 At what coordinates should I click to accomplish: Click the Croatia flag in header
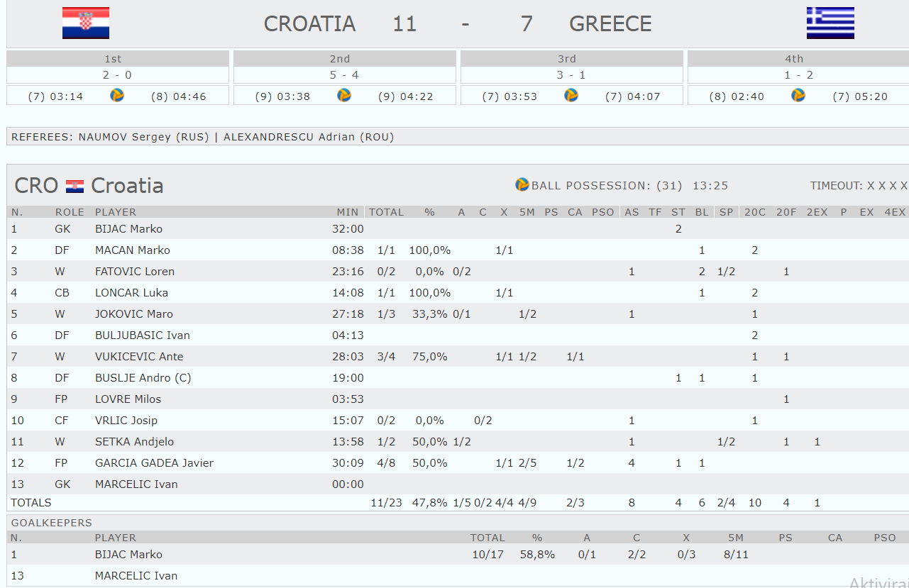86,23
